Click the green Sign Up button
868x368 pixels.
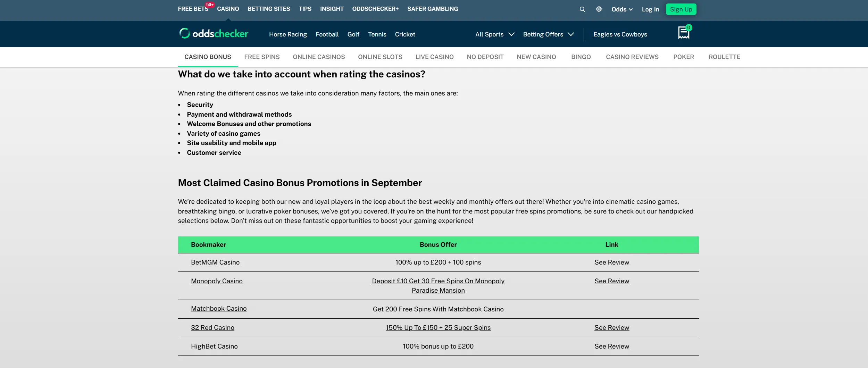[681, 9]
